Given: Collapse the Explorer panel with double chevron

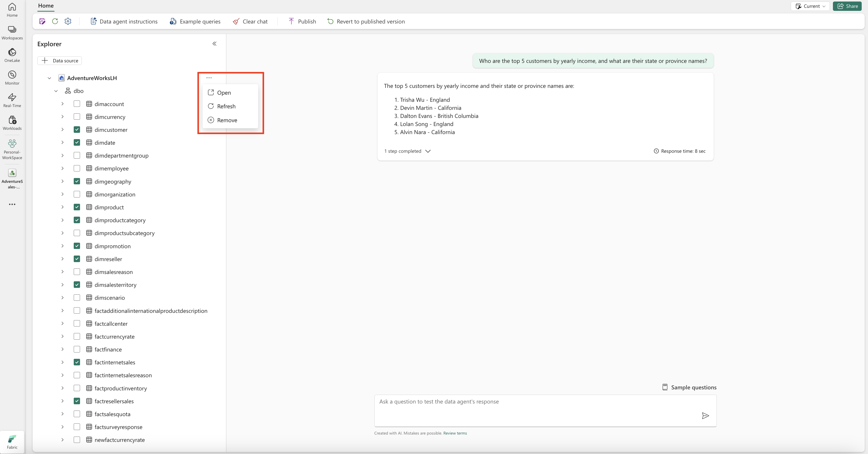Looking at the screenshot, I should tap(214, 43).
